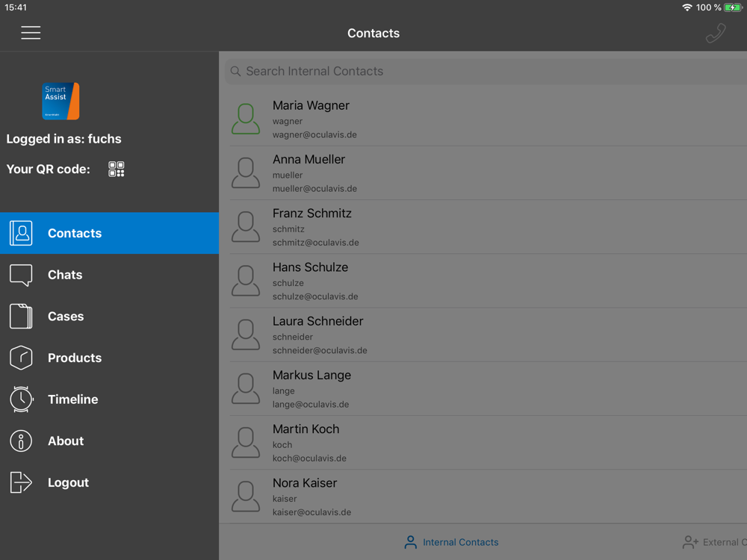Click email schneider@oculavis.de
Image resolution: width=747 pixels, height=560 pixels.
(x=320, y=350)
